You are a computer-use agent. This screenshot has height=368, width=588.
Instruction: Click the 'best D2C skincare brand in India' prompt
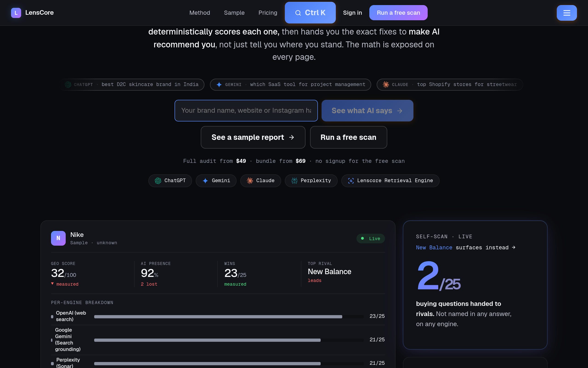tap(150, 84)
